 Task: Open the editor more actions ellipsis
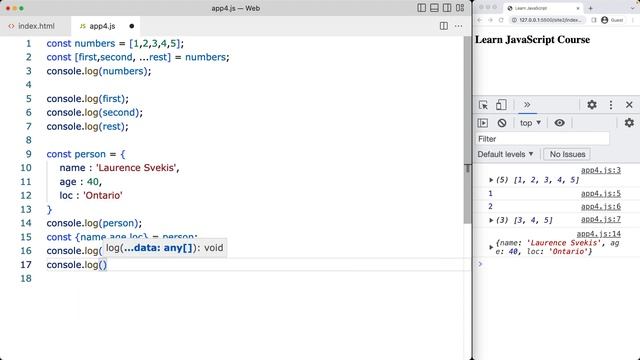tap(458, 26)
